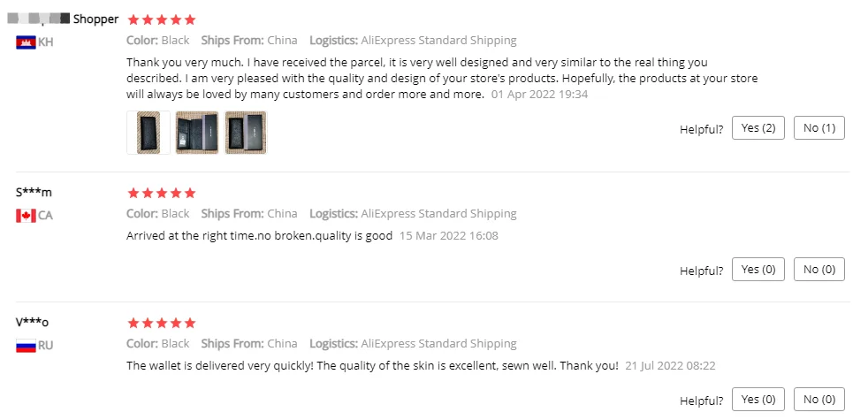This screenshot has width=868, height=420.
Task: Vote Yes on S***m's review
Action: coord(758,269)
